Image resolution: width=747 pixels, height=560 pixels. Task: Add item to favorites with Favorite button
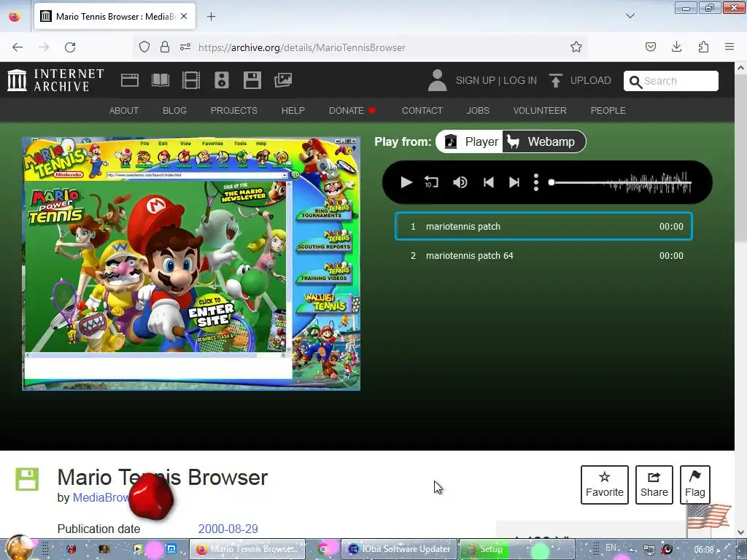605,485
